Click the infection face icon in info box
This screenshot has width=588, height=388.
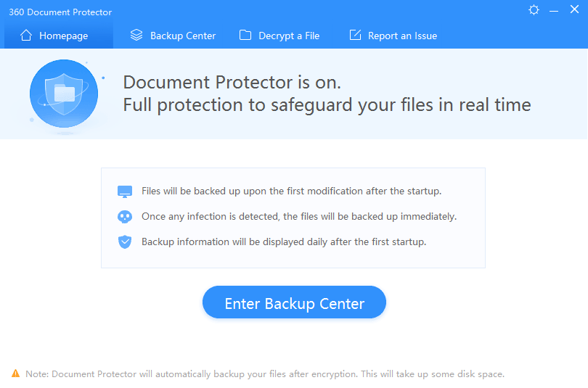point(125,217)
